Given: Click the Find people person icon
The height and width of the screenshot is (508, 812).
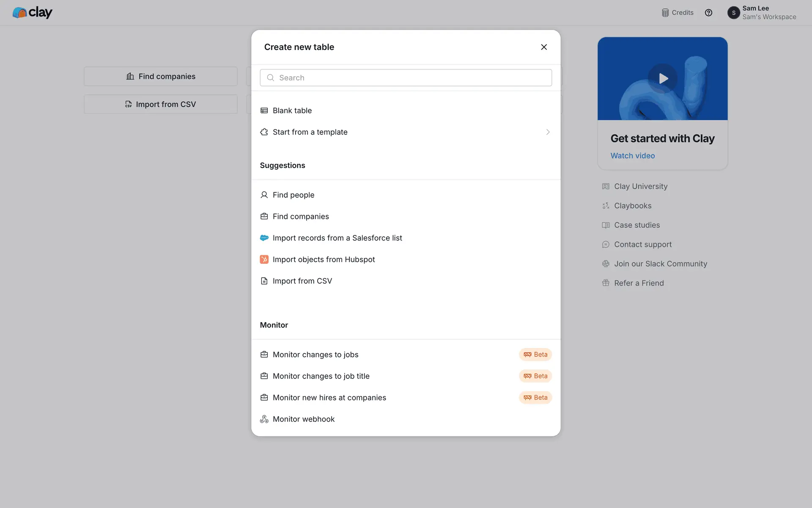Looking at the screenshot, I should pos(264,195).
